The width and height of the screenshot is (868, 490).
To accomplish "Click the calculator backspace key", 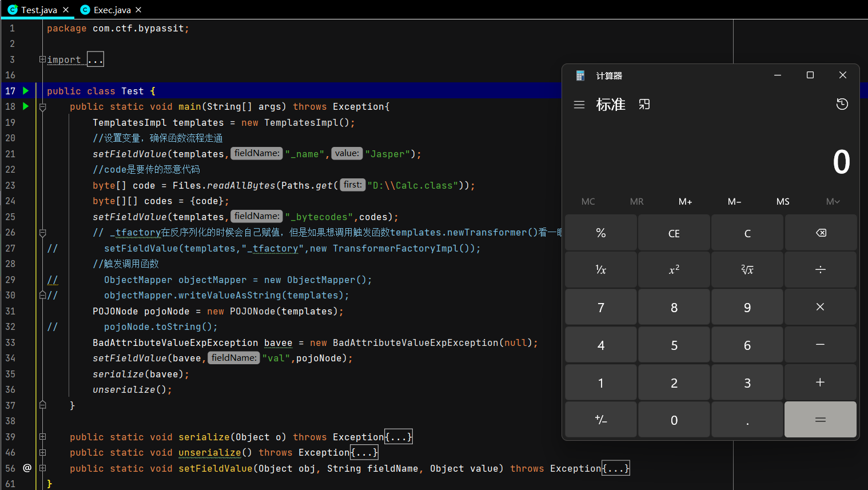I will point(821,233).
